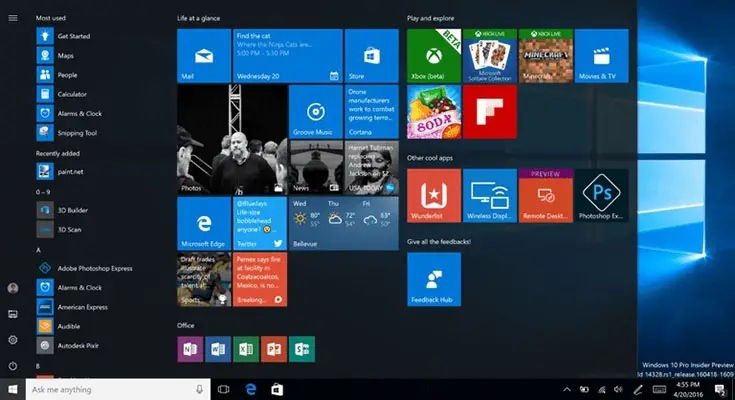Viewport: 735px width, 400px height.
Task: Open Cortana news tile
Action: point(371,112)
